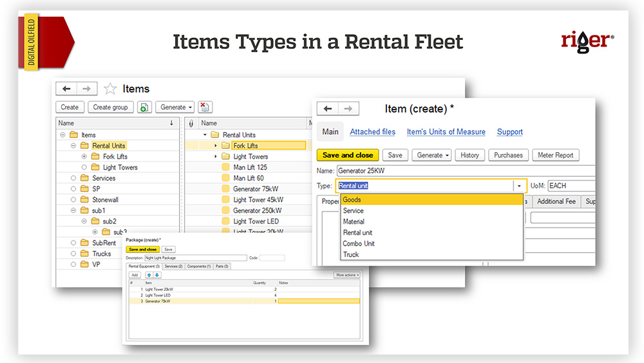Open the Additional Fee tab
The height and width of the screenshot is (363, 644).
pyautogui.click(x=556, y=202)
